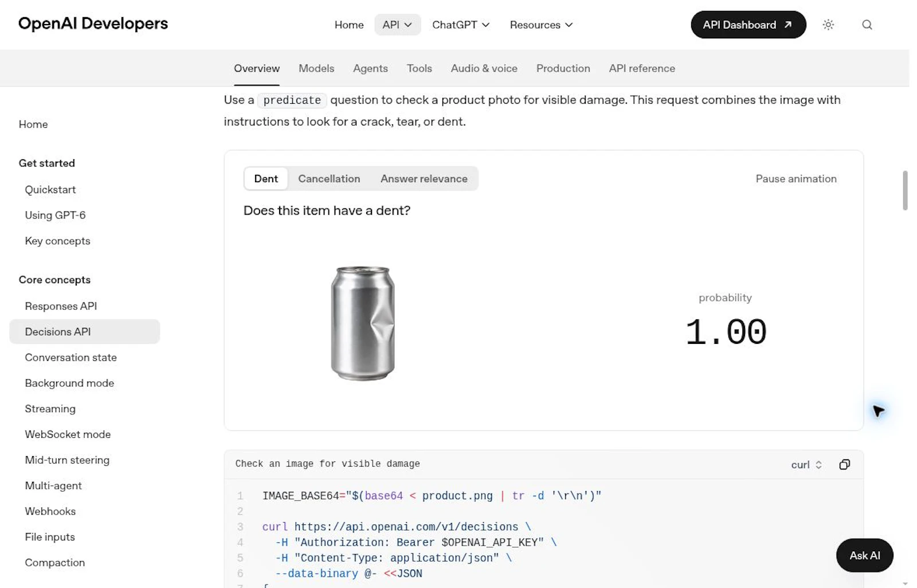Pause the demo animation
Screen dimensions: 917x588
[795, 179]
